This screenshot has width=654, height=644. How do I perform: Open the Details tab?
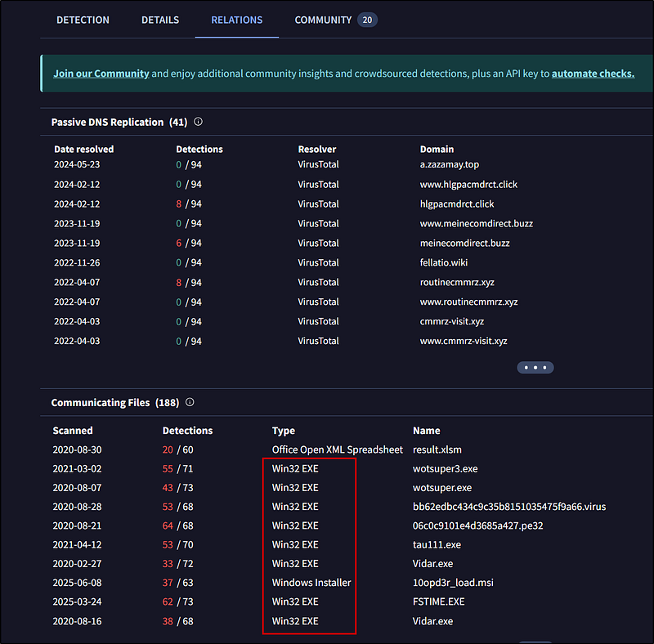pos(159,20)
